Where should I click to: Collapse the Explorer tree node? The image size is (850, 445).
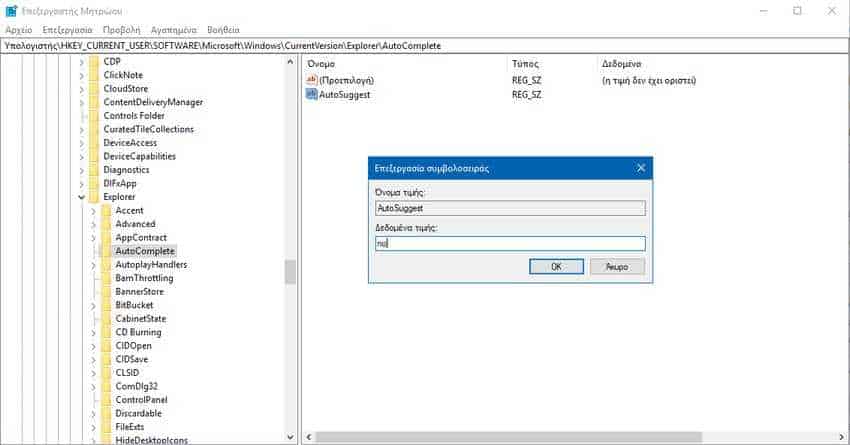pos(81,197)
